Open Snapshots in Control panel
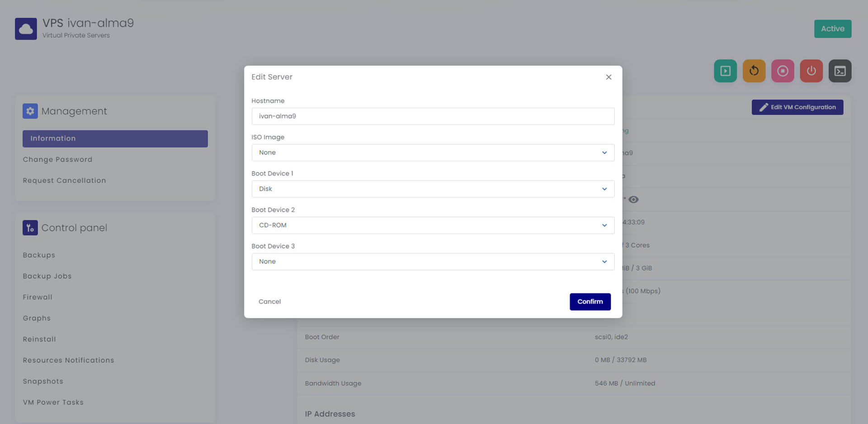Viewport: 868px width, 424px height. (43, 381)
